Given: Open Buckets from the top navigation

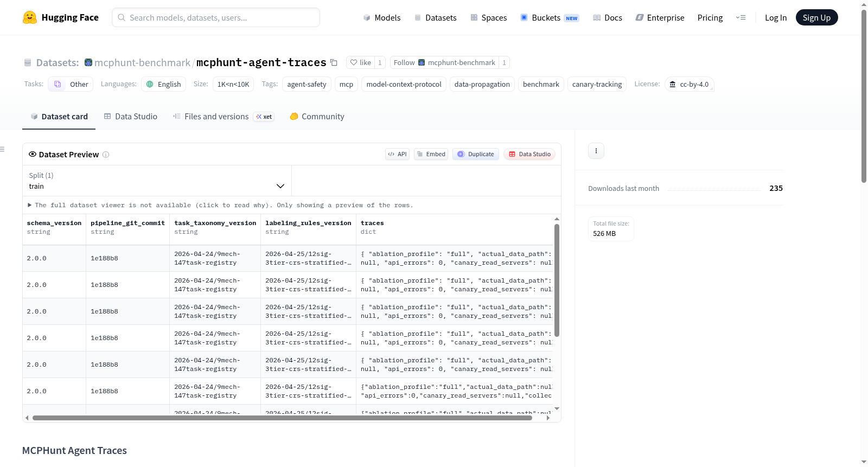Looking at the screenshot, I should tap(550, 17).
